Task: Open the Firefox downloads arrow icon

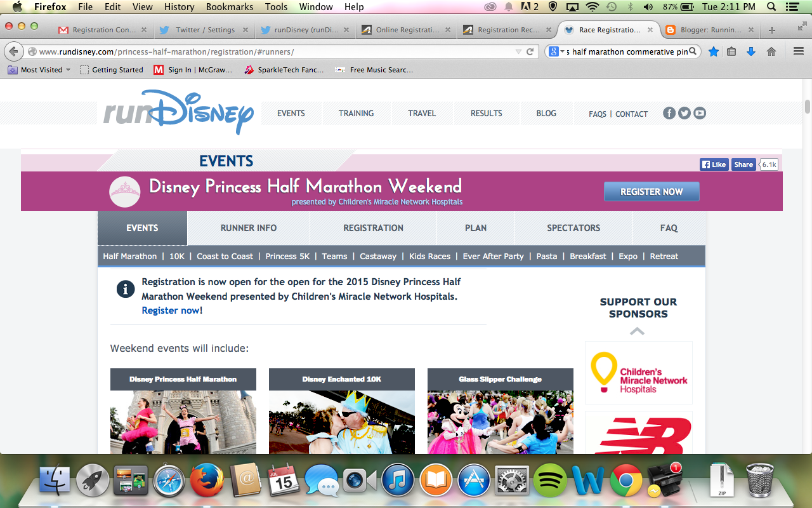Action: pos(751,51)
